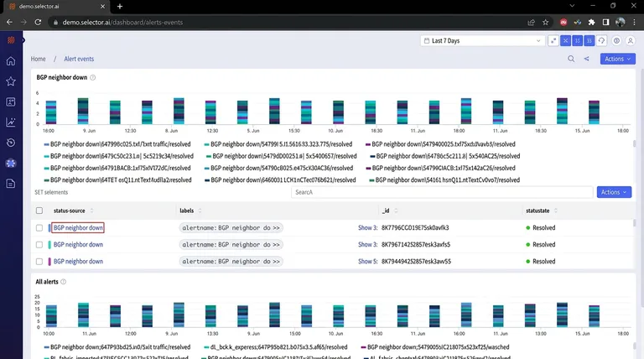The width and height of the screenshot is (644, 359).
Task: Open first BGP neighbor down link
Action: [78, 227]
